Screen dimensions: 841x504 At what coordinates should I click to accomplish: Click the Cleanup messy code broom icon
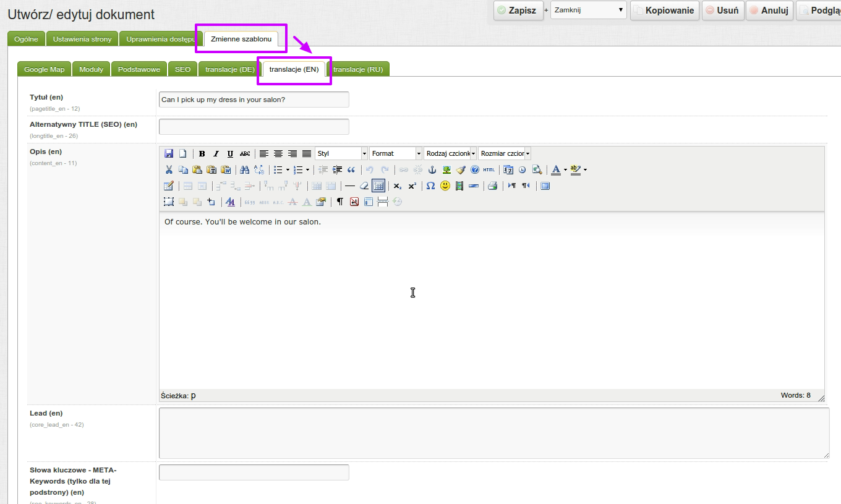click(x=461, y=169)
